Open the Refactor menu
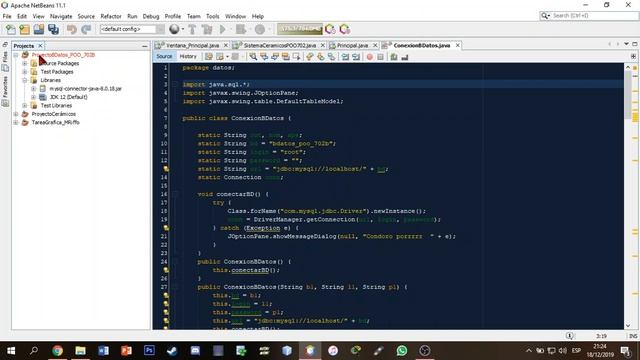 (111, 16)
